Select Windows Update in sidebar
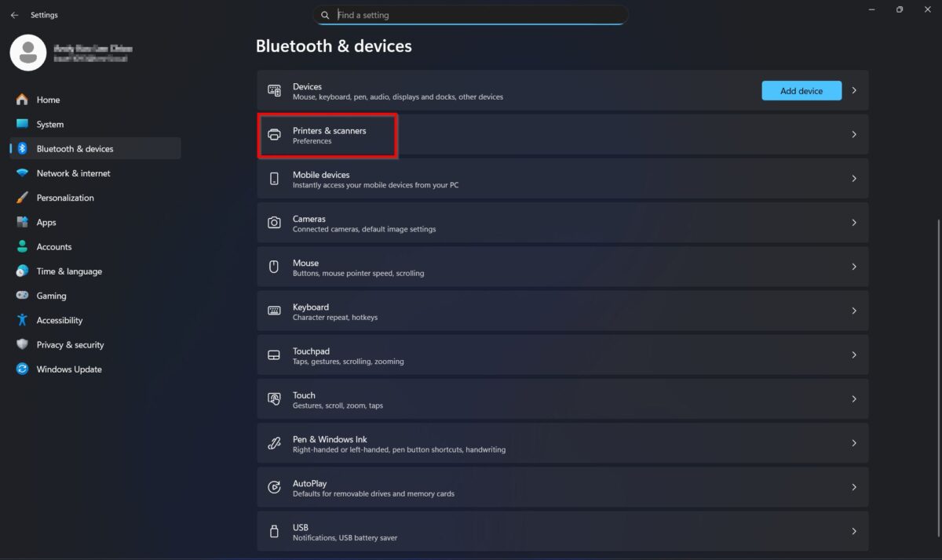This screenshot has height=560, width=942. (x=69, y=369)
